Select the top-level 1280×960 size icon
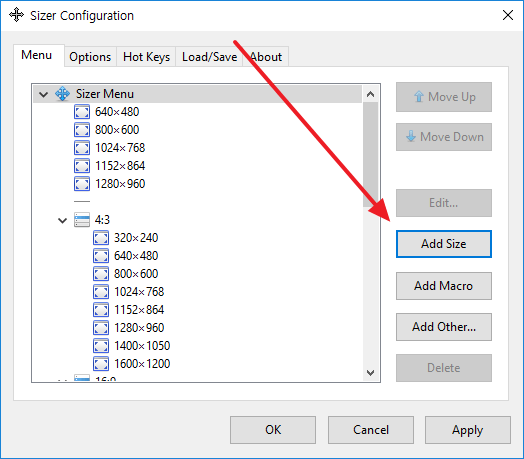The image size is (524, 459). pyautogui.click(x=82, y=184)
